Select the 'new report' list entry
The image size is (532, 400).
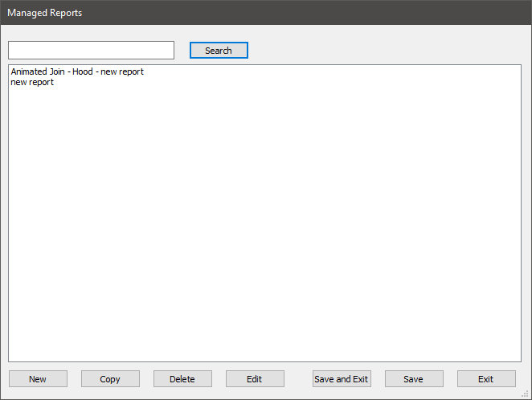pos(32,82)
